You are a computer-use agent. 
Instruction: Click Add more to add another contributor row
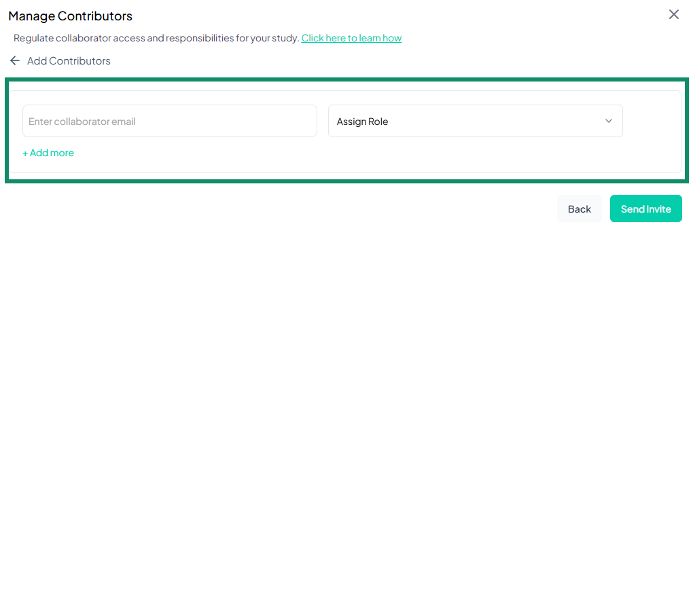[x=48, y=153]
